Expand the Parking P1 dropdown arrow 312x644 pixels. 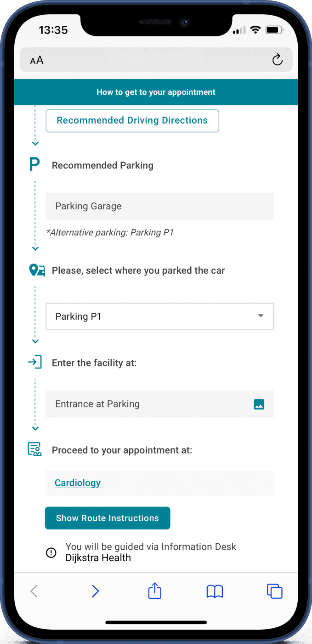coord(261,316)
